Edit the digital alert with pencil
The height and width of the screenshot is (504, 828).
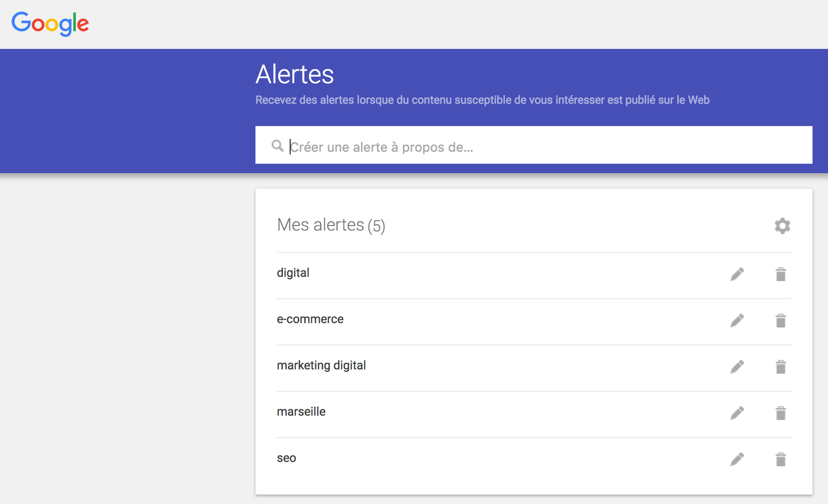(x=737, y=274)
